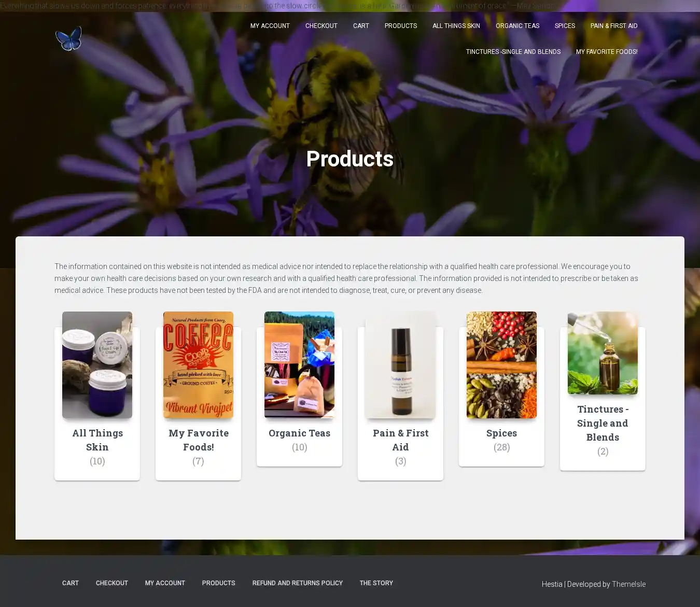Viewport: 700px width, 607px height.
Task: Select Organic Teas in the header menu
Action: (517, 26)
